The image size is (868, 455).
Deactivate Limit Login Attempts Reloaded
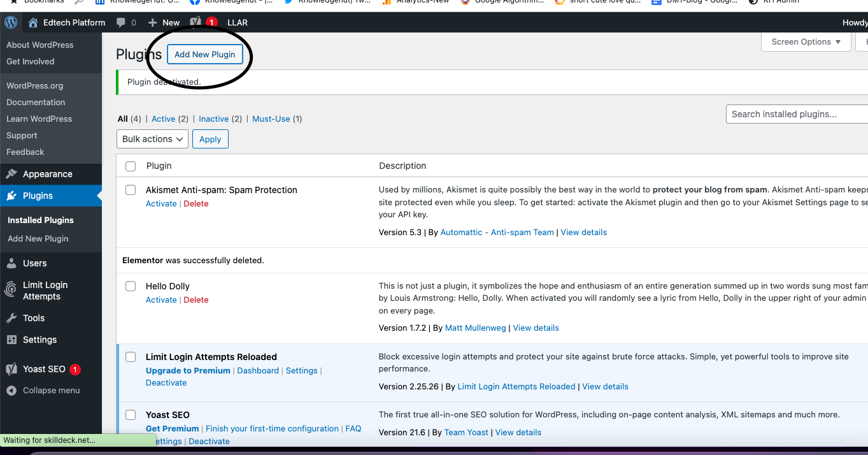(166, 383)
